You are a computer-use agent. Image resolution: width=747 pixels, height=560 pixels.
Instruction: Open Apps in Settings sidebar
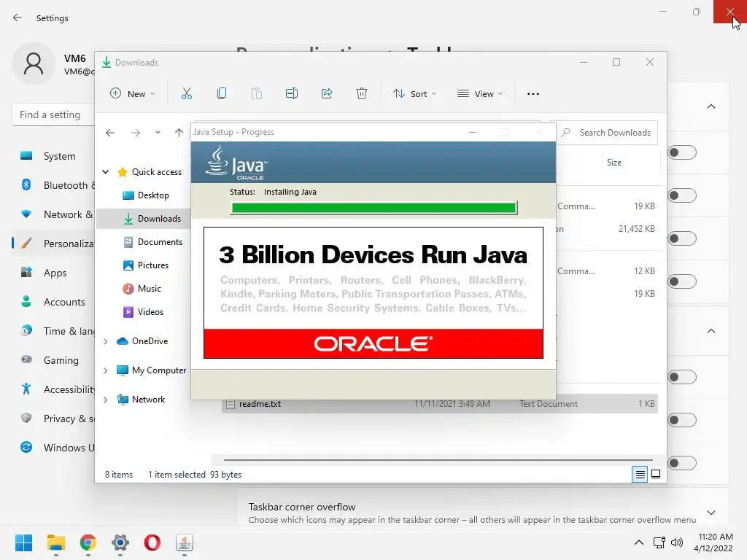[53, 273]
